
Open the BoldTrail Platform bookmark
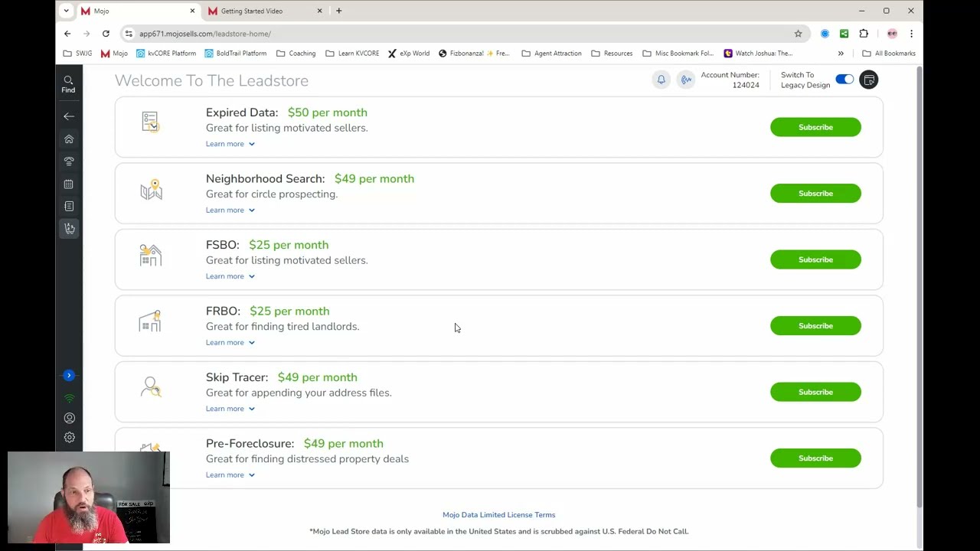tap(236, 54)
